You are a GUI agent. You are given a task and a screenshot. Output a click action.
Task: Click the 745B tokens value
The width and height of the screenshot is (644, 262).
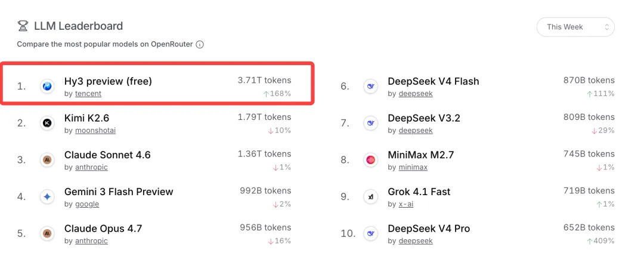[x=589, y=154]
